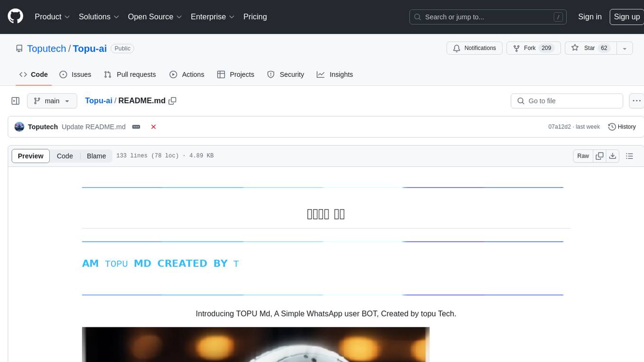The image size is (644, 362).
Task: Switch to the Security tab
Action: (286, 74)
